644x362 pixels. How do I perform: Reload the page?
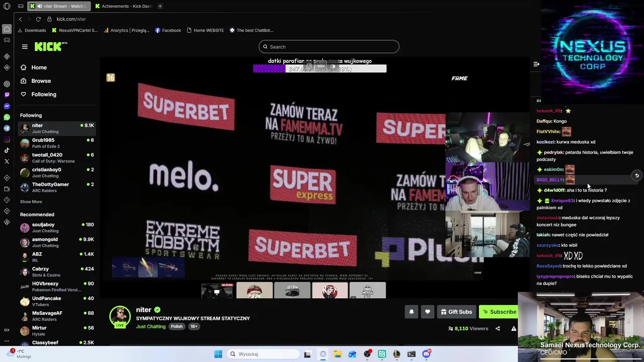(x=38, y=19)
